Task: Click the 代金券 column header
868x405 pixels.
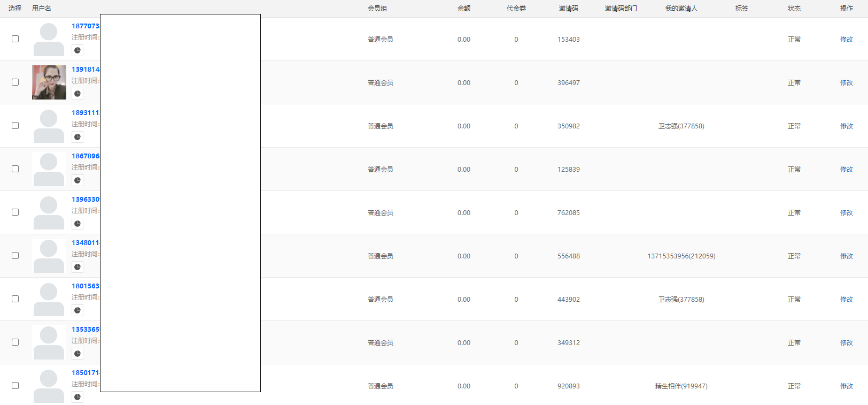Action: tap(516, 9)
